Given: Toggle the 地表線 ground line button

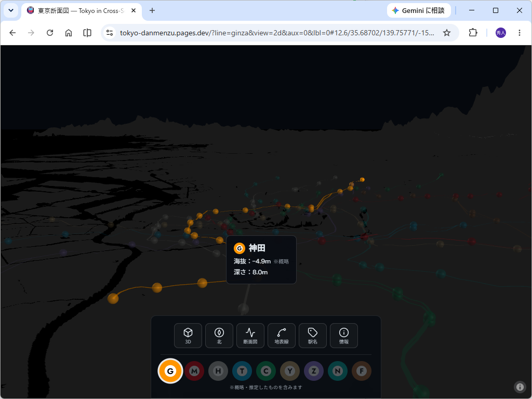Looking at the screenshot, I should tap(282, 336).
